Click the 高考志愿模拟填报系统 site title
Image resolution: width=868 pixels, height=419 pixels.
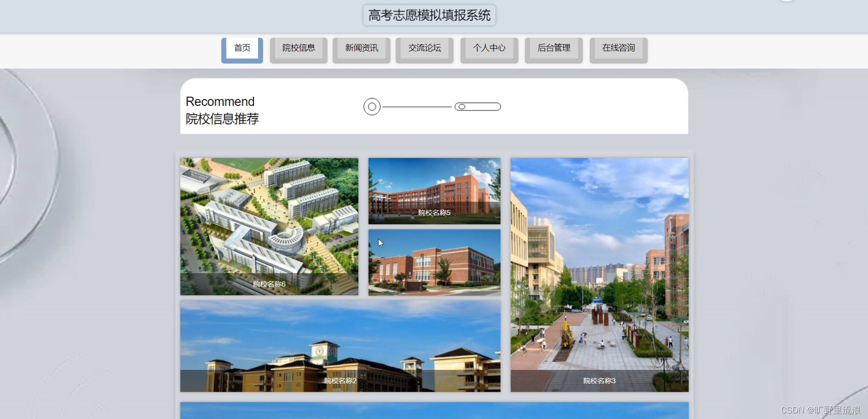pos(429,14)
